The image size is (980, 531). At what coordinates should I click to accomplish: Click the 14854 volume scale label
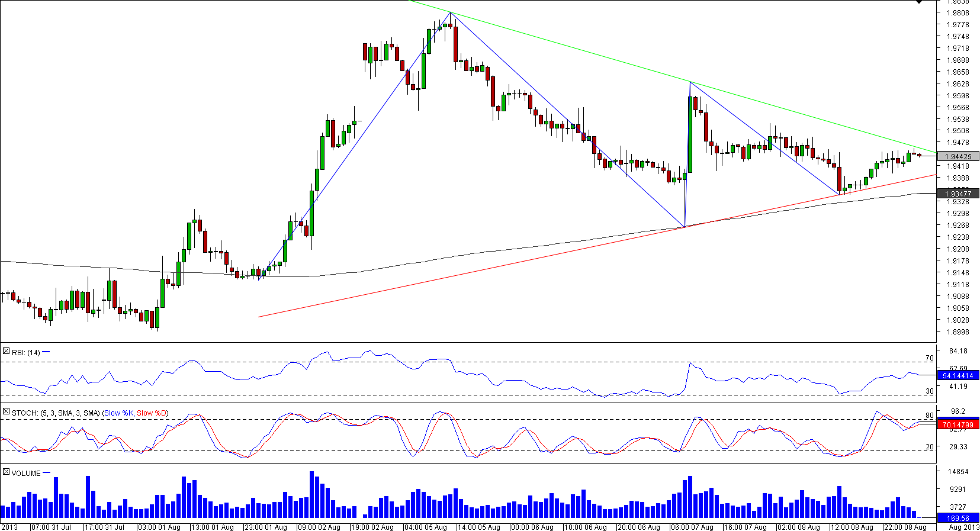point(958,472)
